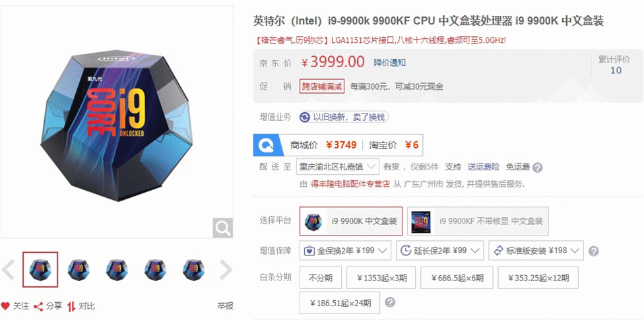This screenshot has height=320, width=644.
Task: Click help icon next to 标准版安装 dropdown
Action: (593, 251)
